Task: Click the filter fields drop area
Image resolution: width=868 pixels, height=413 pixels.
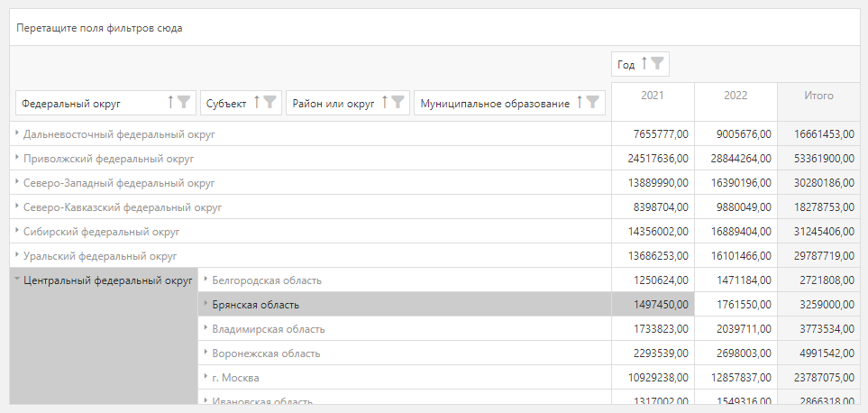Action: pos(433,28)
